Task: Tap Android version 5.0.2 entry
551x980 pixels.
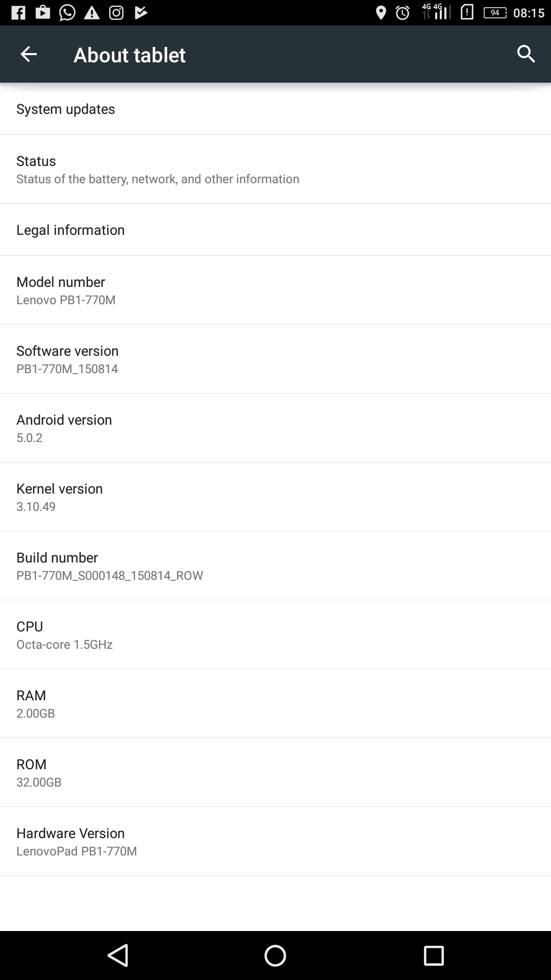Action: [x=275, y=428]
